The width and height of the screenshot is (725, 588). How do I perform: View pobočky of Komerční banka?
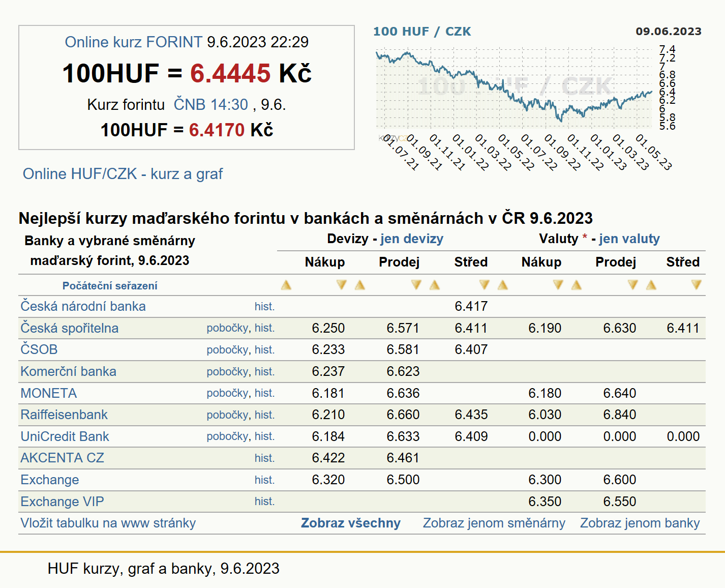227,372
